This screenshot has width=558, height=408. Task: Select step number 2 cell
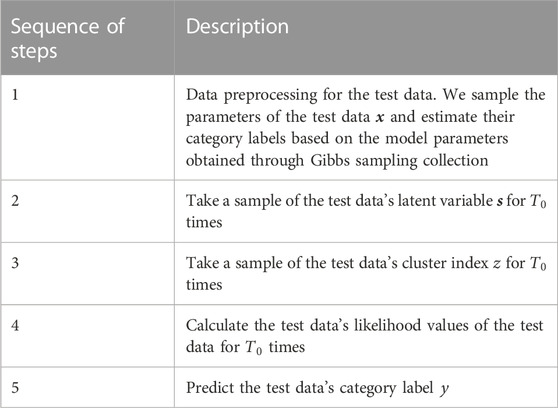pyautogui.click(x=87, y=211)
